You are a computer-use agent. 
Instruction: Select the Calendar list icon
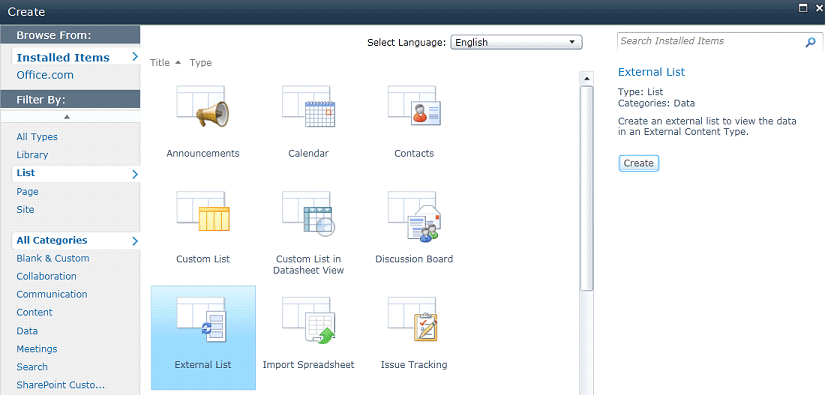pyautogui.click(x=308, y=107)
